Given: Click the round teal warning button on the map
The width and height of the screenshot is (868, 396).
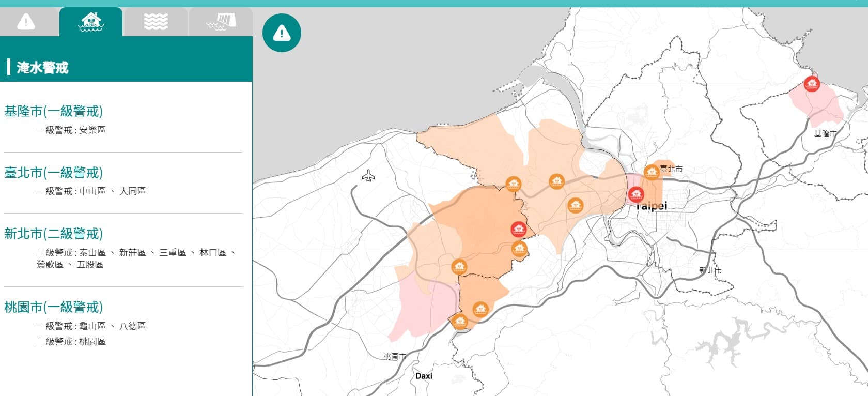Looking at the screenshot, I should click(x=282, y=33).
